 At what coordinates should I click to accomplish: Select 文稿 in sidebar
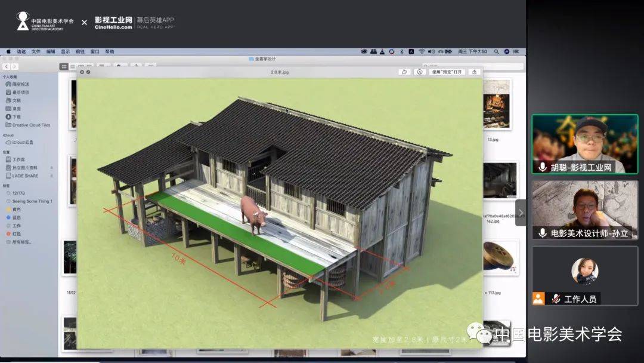(13, 100)
